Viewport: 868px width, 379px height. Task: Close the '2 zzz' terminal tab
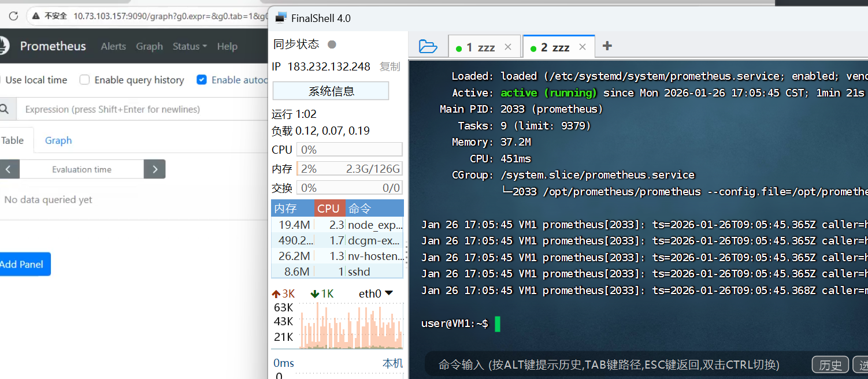click(x=583, y=47)
